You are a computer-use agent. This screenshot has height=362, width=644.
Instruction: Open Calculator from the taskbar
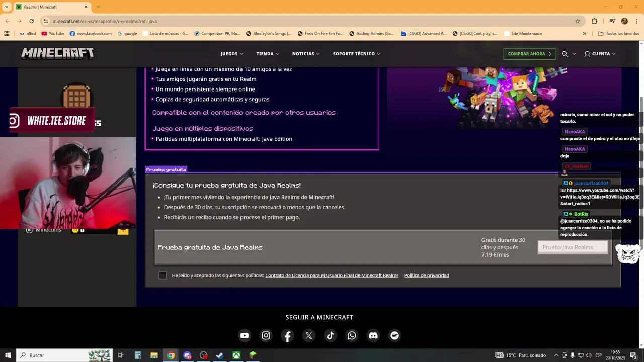tap(138, 355)
